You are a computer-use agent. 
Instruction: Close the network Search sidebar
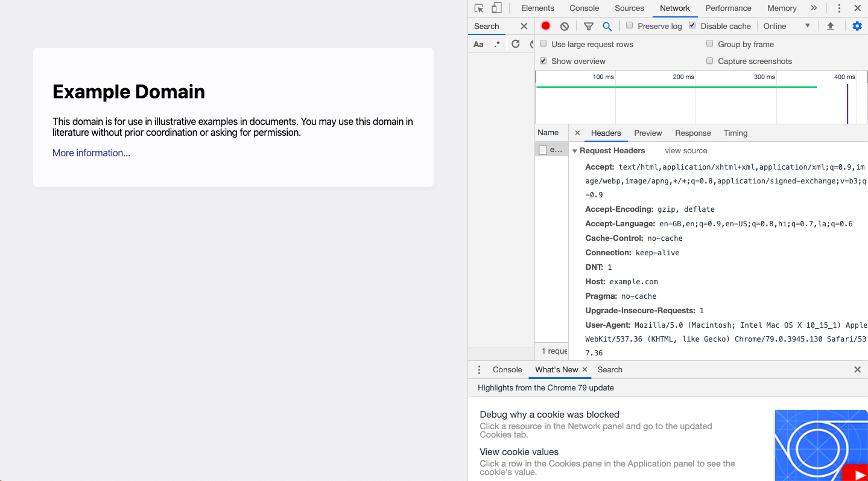coord(524,26)
